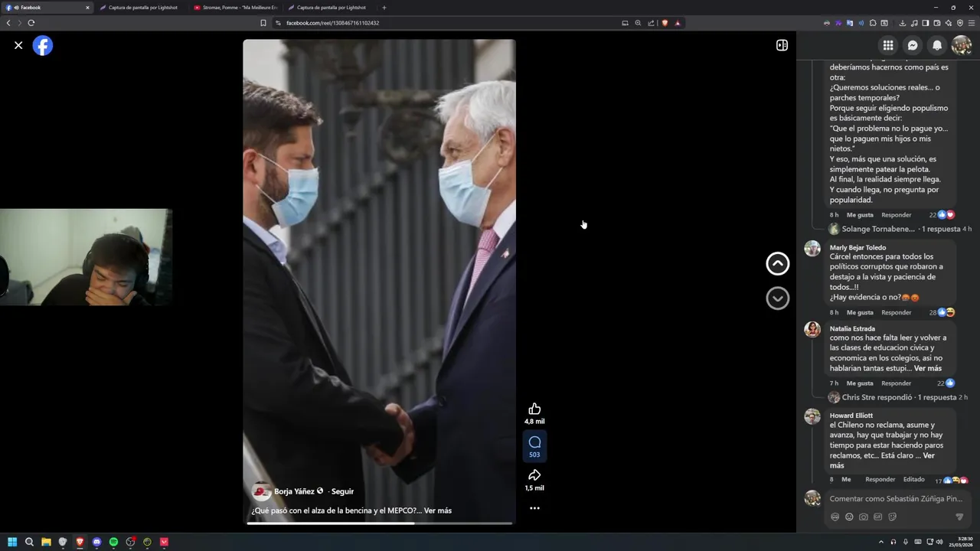The height and width of the screenshot is (551, 980).
Task: Switch to the last Captura de pantalla tab
Action: pos(330,8)
